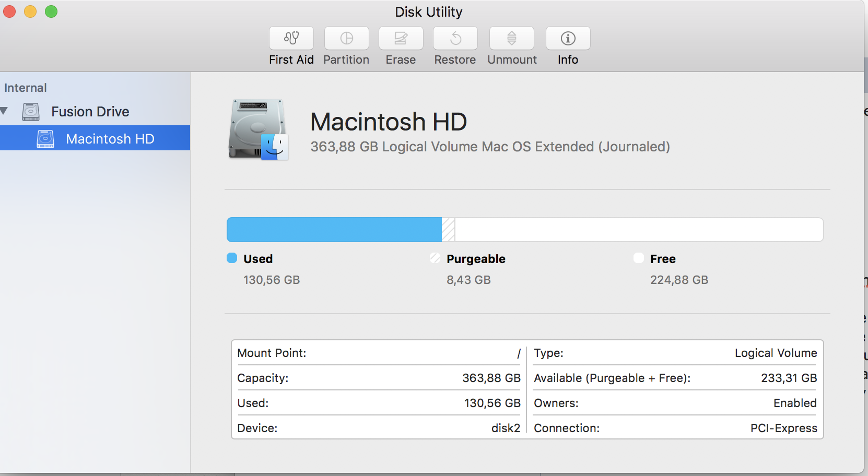The image size is (868, 476).
Task: Click the Restore toolbar icon
Action: [x=455, y=38]
